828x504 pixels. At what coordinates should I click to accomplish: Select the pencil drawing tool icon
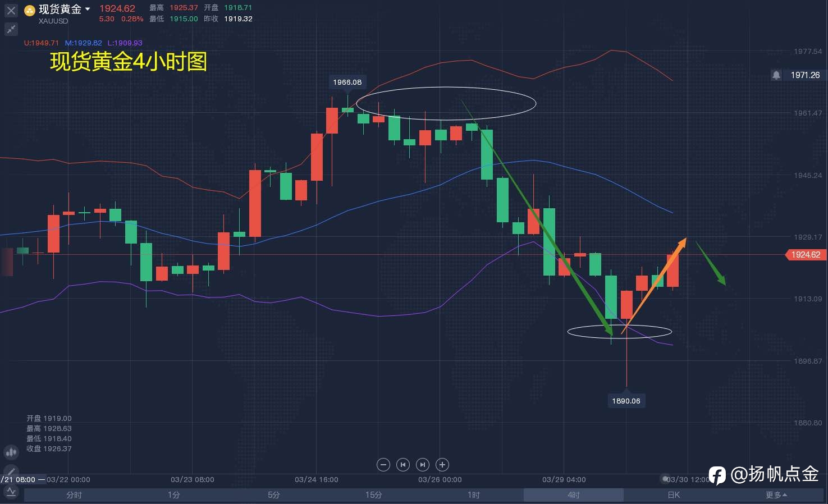(x=11, y=471)
